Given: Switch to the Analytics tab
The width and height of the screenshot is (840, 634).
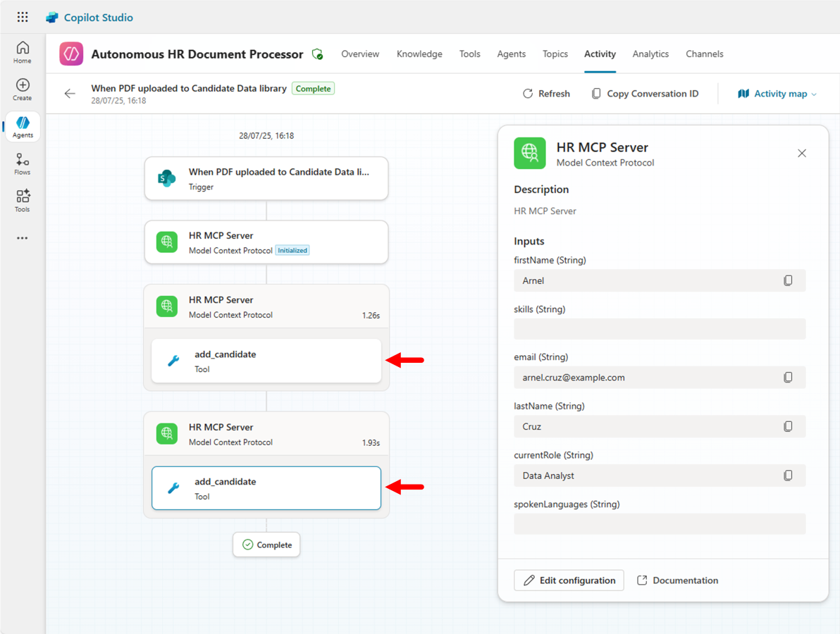Looking at the screenshot, I should 650,54.
